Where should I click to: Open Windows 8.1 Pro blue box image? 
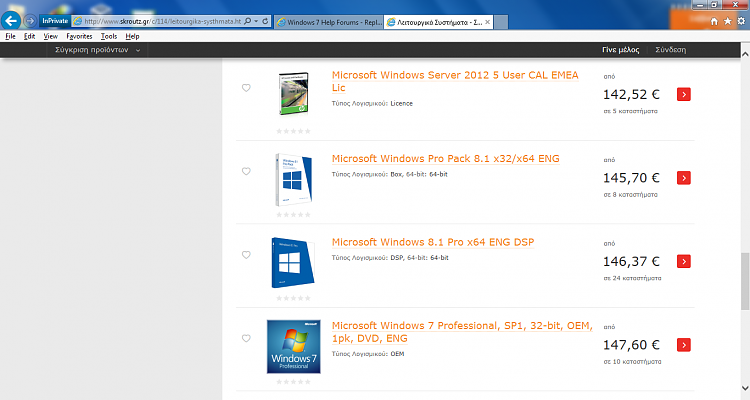(293, 263)
